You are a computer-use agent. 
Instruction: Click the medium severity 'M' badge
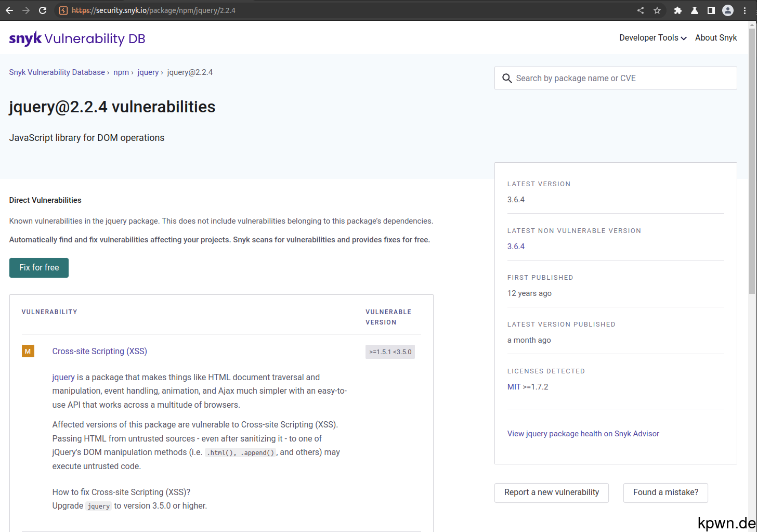point(28,351)
